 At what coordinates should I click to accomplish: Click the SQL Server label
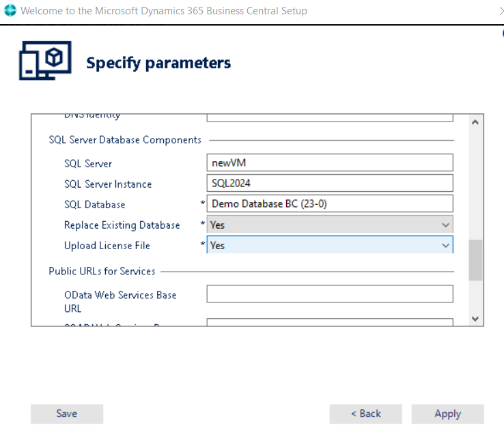(x=88, y=163)
